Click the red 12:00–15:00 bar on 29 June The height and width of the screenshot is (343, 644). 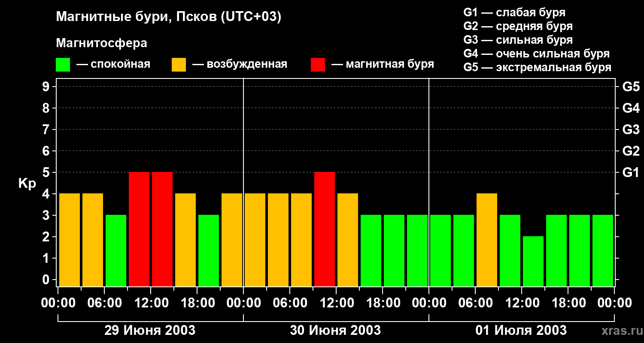[162, 229]
